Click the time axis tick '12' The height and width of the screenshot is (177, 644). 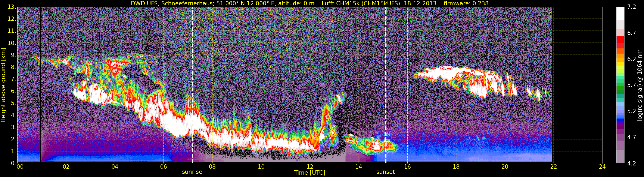(x=310, y=167)
